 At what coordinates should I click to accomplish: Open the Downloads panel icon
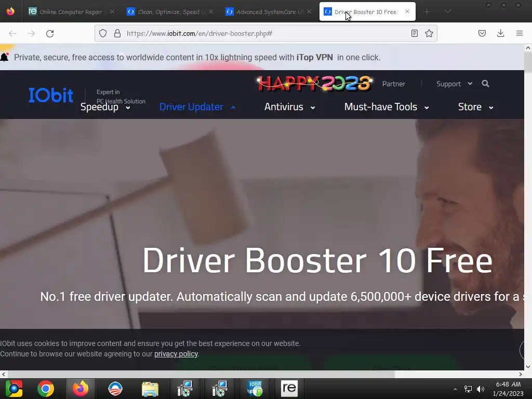click(x=500, y=33)
